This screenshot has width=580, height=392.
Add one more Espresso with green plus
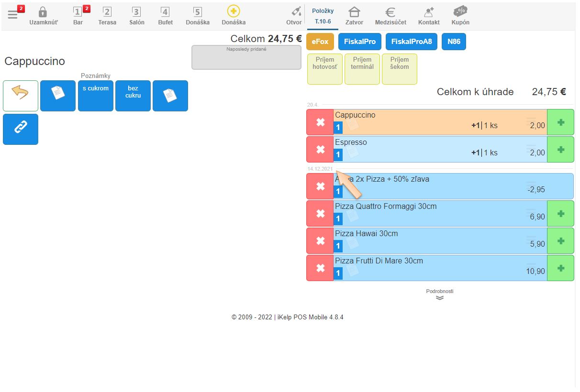pyautogui.click(x=560, y=150)
